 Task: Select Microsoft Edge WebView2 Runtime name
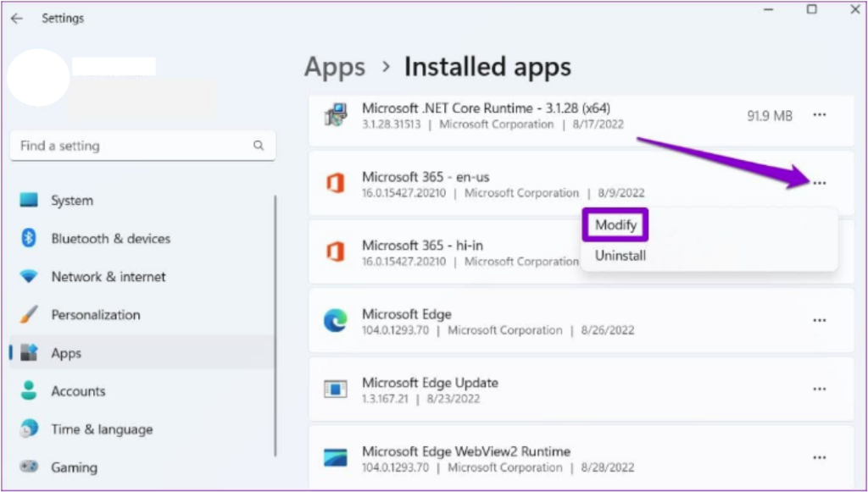[x=466, y=451]
